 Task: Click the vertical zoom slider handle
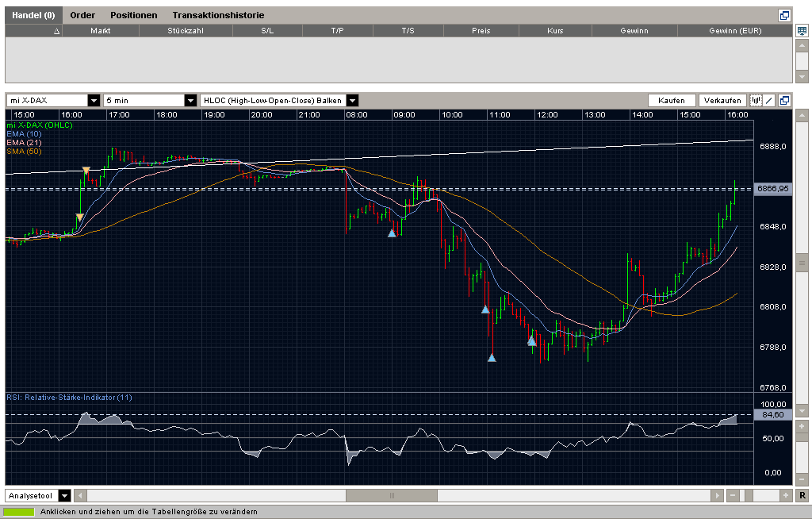pos(802,439)
